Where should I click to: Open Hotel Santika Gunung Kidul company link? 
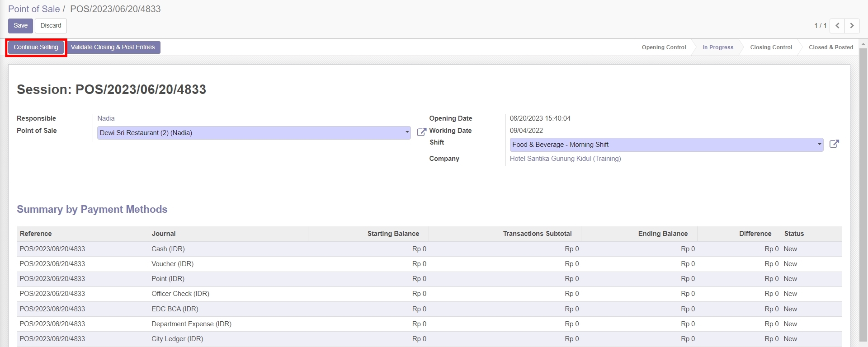point(565,159)
